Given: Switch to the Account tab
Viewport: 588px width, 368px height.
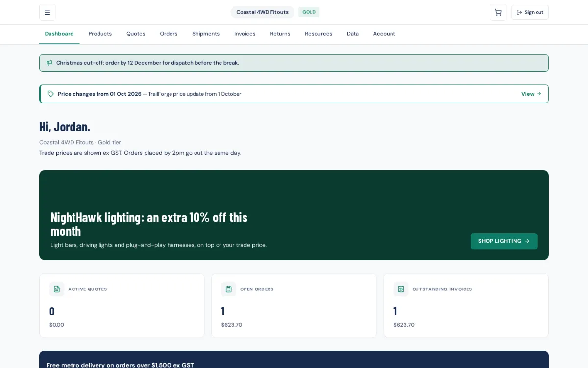Looking at the screenshot, I should pos(384,34).
